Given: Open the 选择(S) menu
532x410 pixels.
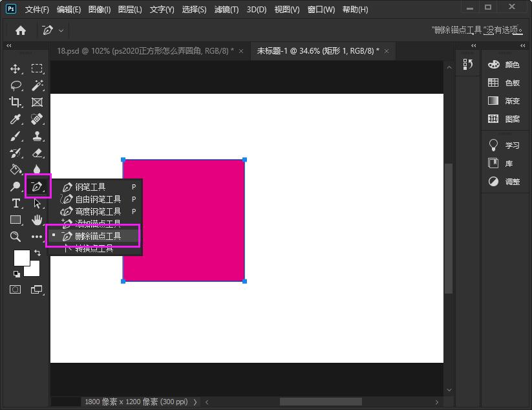Looking at the screenshot, I should pyautogui.click(x=194, y=10).
